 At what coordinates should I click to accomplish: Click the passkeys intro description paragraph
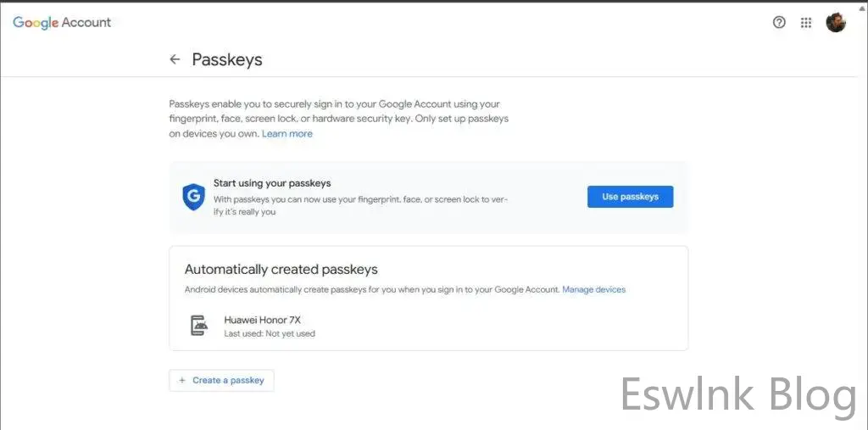pyautogui.click(x=338, y=119)
